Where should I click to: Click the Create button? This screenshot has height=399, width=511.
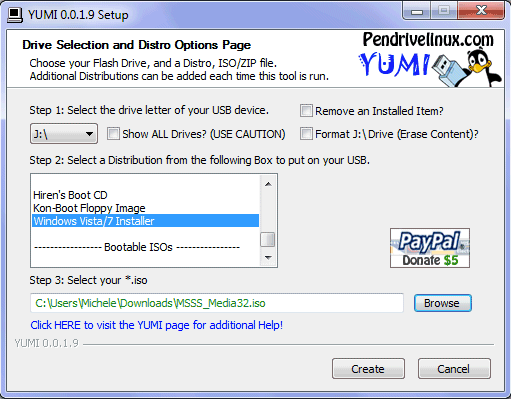point(368,369)
